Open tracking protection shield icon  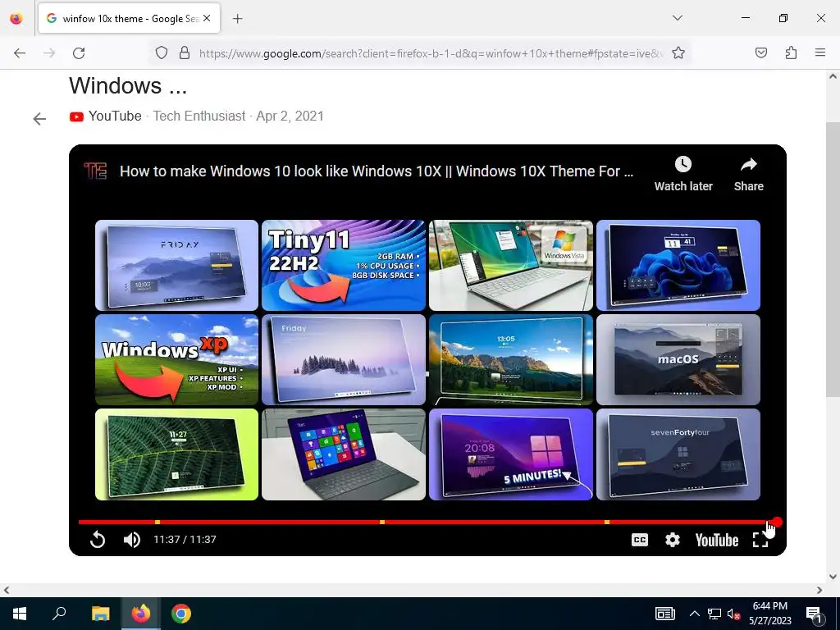point(162,52)
